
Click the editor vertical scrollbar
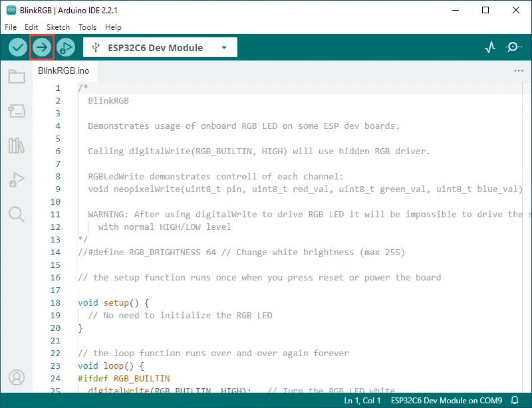pyautogui.click(x=527, y=237)
